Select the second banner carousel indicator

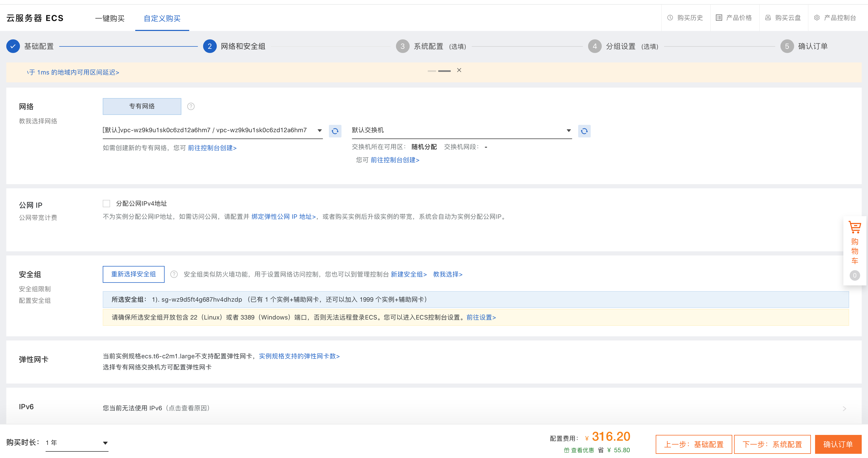444,71
